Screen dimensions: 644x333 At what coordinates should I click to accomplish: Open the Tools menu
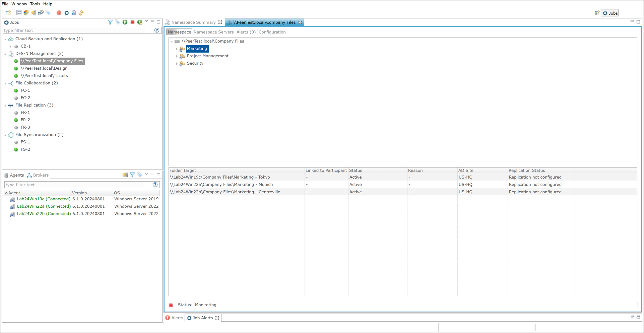[x=35, y=4]
